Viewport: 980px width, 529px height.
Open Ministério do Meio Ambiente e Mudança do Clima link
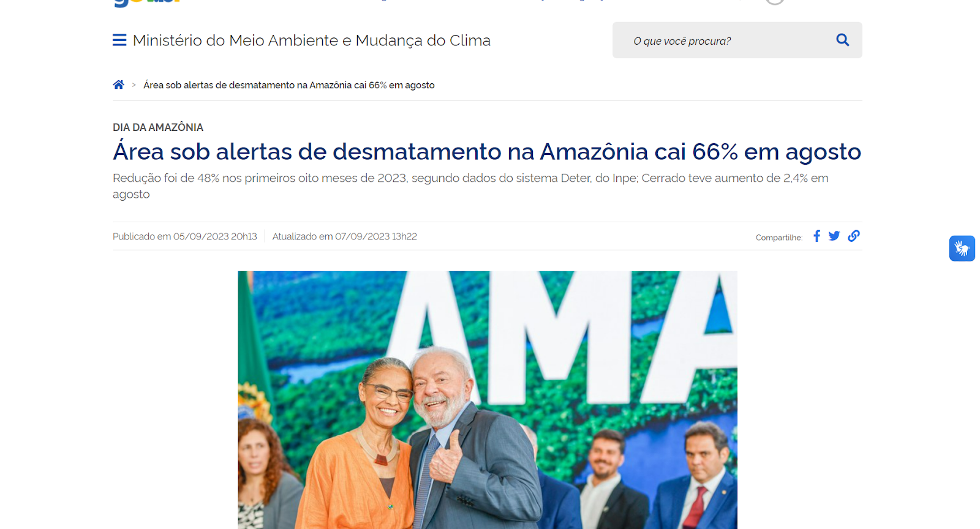pyautogui.click(x=311, y=40)
